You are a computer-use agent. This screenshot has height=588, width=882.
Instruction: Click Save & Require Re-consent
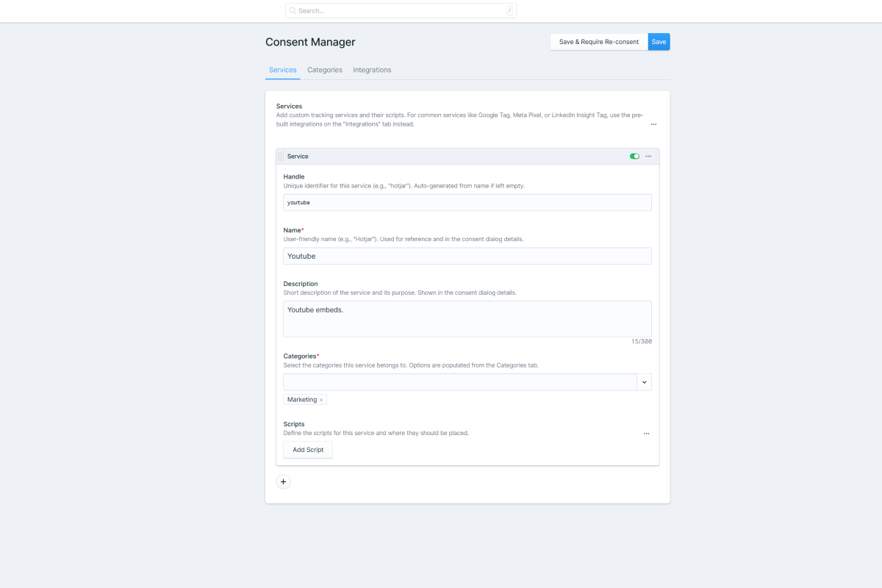coord(598,42)
